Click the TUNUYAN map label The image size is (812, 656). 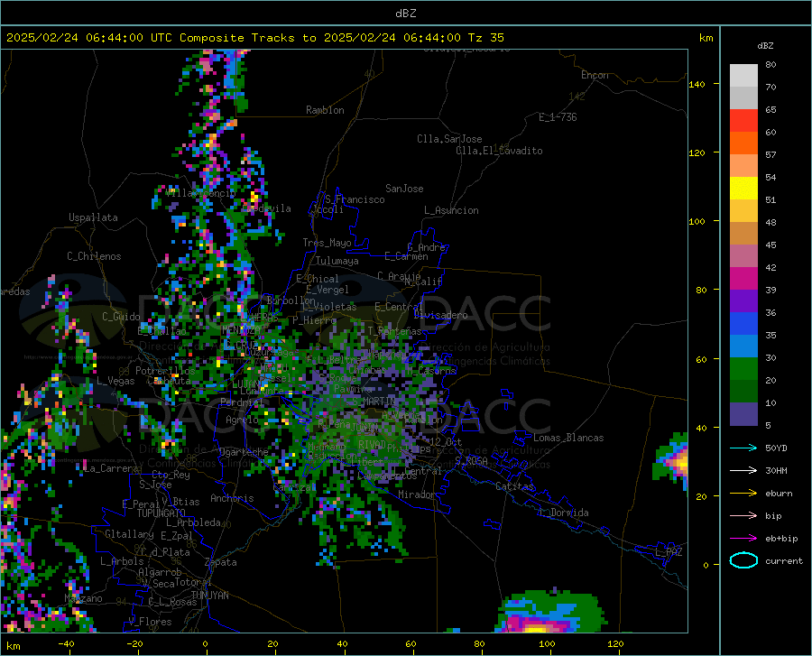[209, 595]
